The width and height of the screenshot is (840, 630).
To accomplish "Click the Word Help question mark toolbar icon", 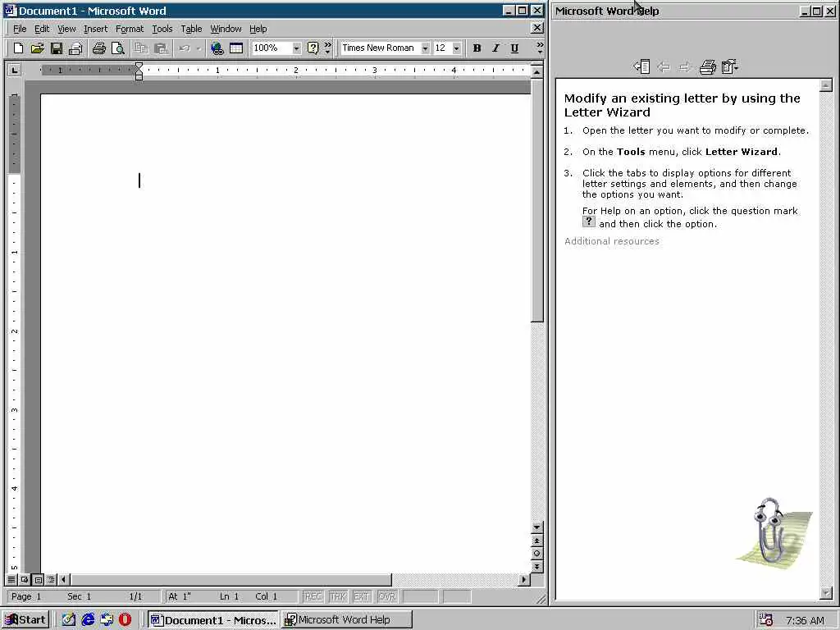I will click(x=313, y=48).
